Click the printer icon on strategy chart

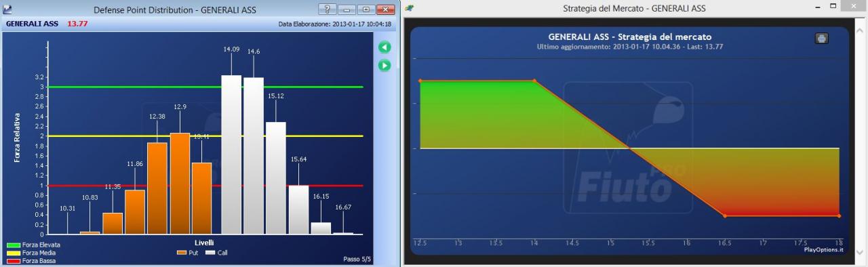pos(821,38)
